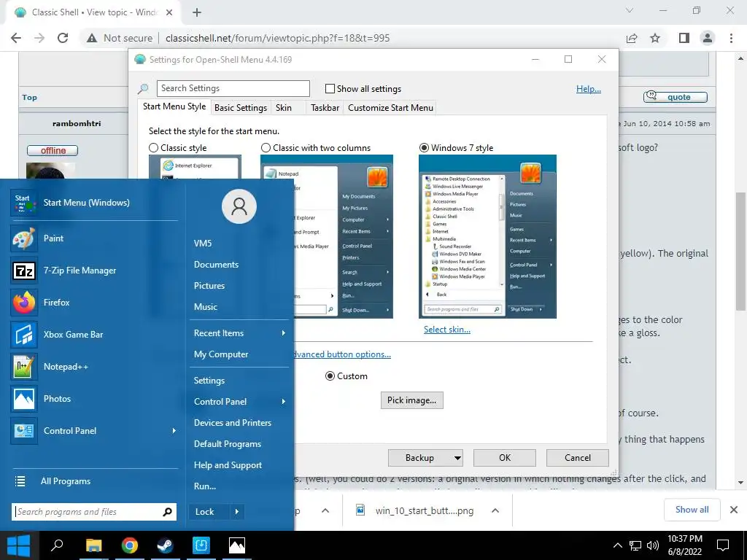Screen dimensions: 747x560
Task: Click the Windows 7 style preview thumbnail
Action: click(x=487, y=237)
